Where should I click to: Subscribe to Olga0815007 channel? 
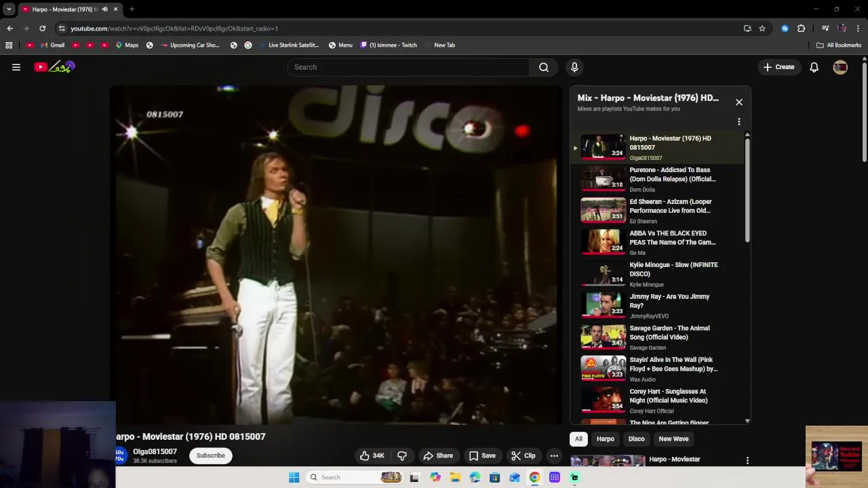tap(210, 455)
